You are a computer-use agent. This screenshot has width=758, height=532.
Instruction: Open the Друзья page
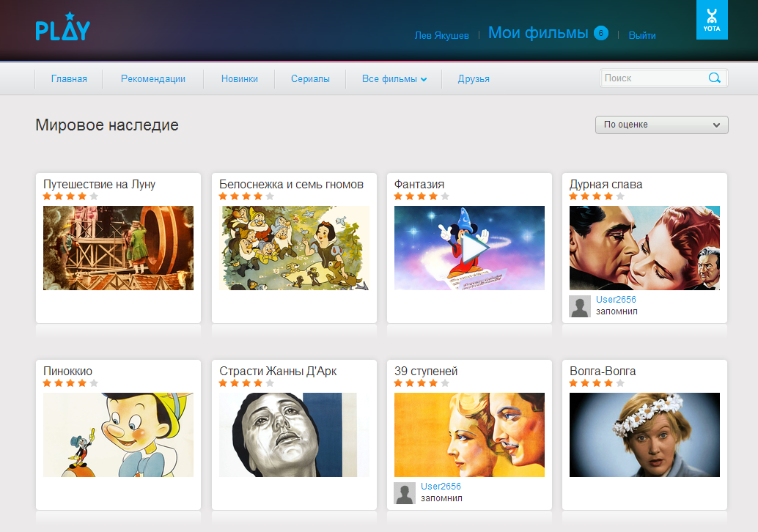pyautogui.click(x=474, y=78)
